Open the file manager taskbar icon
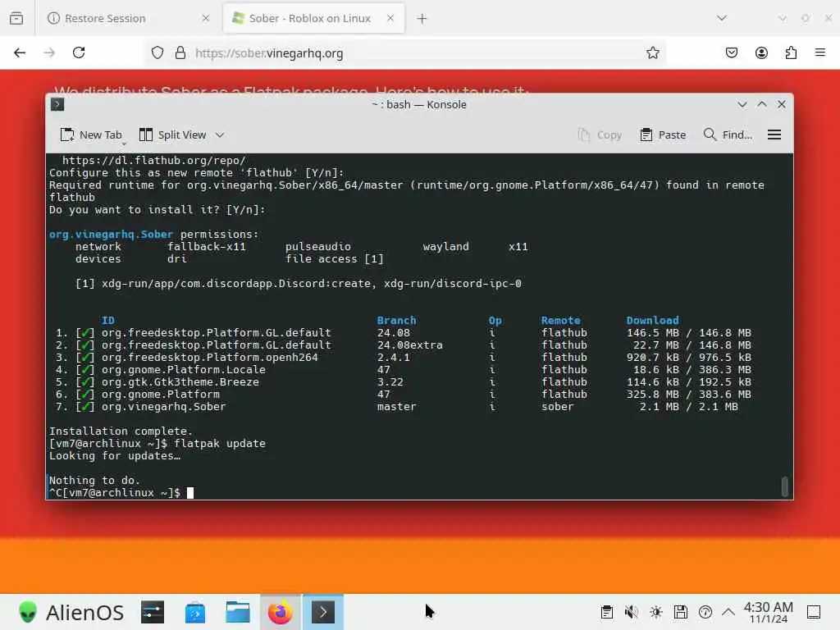The image size is (840, 630). point(238,612)
